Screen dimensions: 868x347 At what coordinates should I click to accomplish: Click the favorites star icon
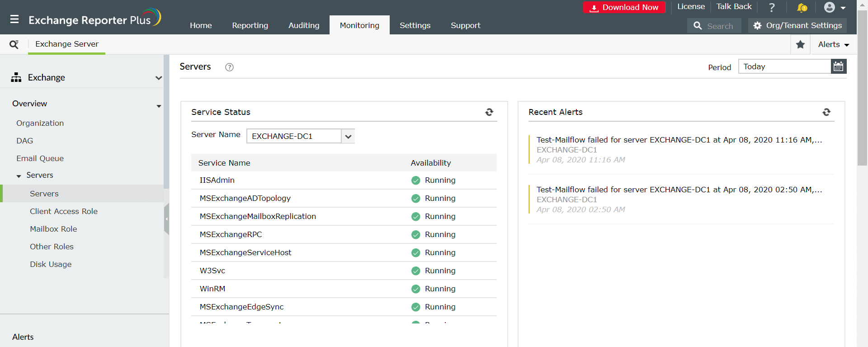tap(800, 44)
